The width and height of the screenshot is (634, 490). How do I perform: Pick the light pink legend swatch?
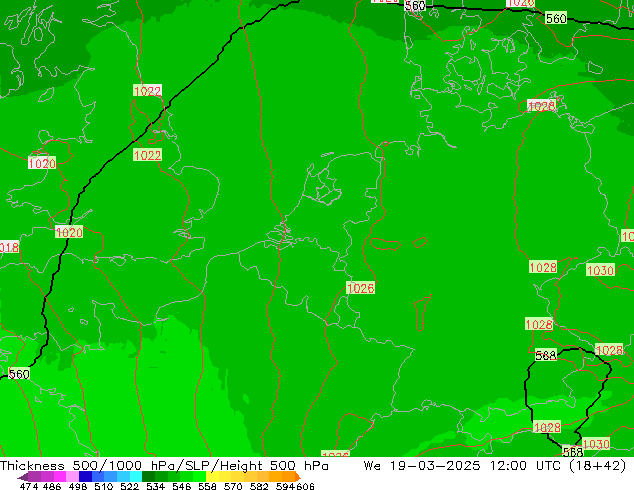click(x=72, y=477)
